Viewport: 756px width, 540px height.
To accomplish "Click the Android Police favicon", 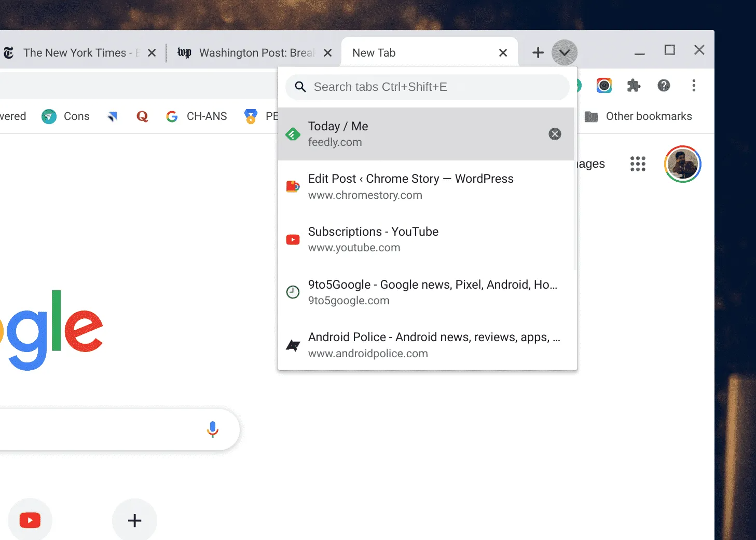I will [x=293, y=345].
